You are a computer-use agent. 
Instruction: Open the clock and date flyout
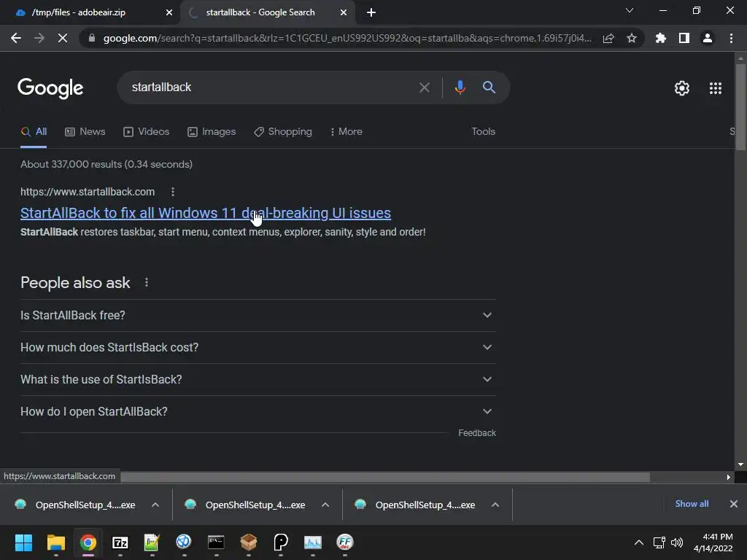tap(713, 542)
